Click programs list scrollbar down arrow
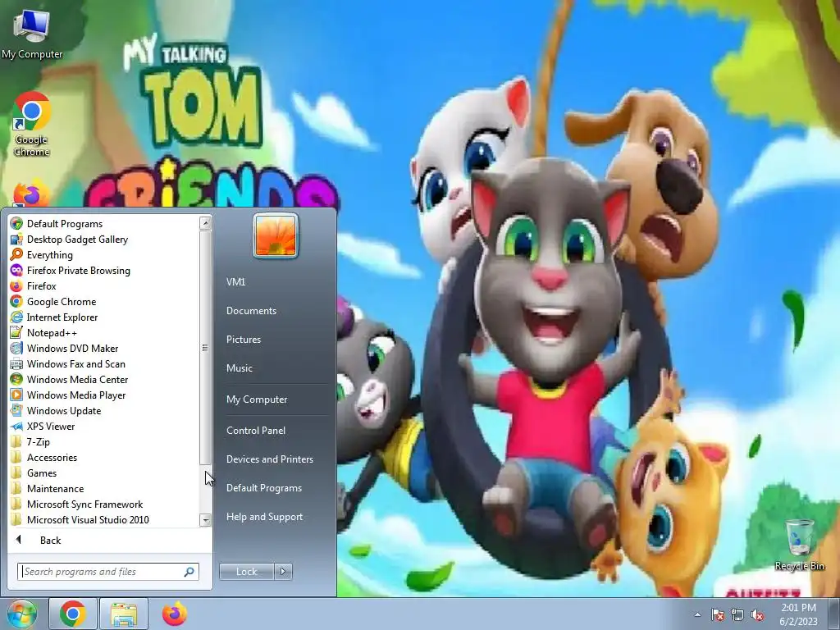The image size is (840, 630). [x=205, y=519]
